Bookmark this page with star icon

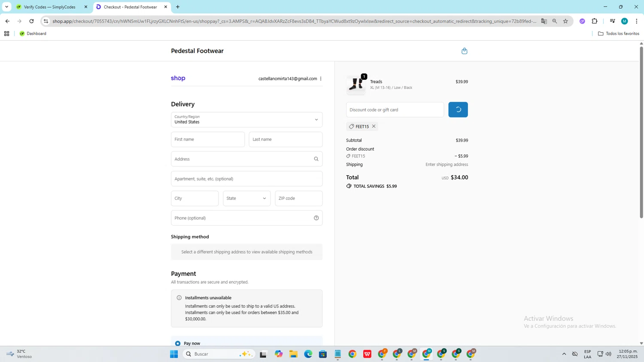(x=565, y=21)
